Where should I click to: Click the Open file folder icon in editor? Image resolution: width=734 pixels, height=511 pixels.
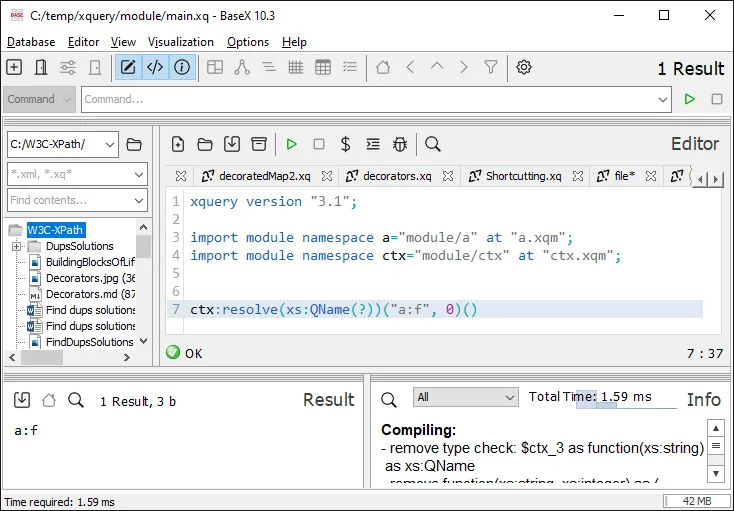coord(205,144)
